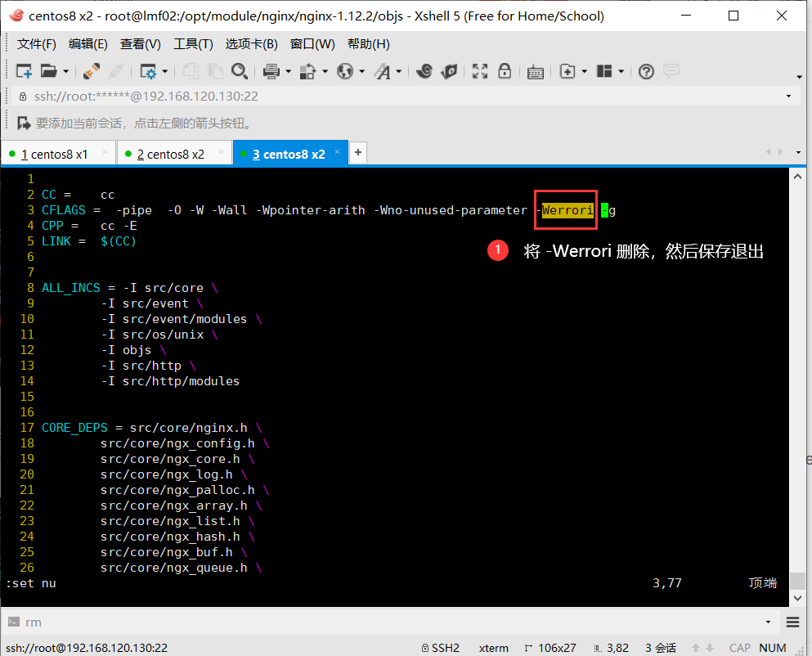812x656 pixels.
Task: Open the font icon dropdown arrow
Action: click(398, 71)
